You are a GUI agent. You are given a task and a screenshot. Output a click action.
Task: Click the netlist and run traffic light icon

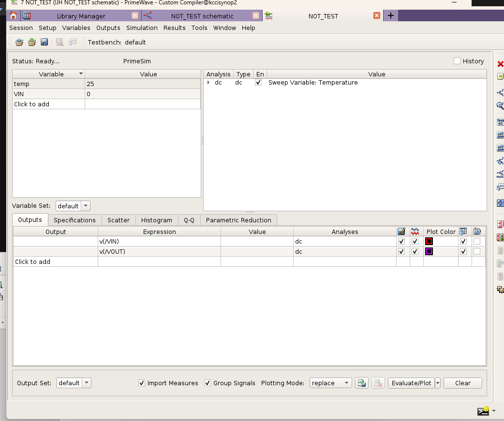[501, 237]
